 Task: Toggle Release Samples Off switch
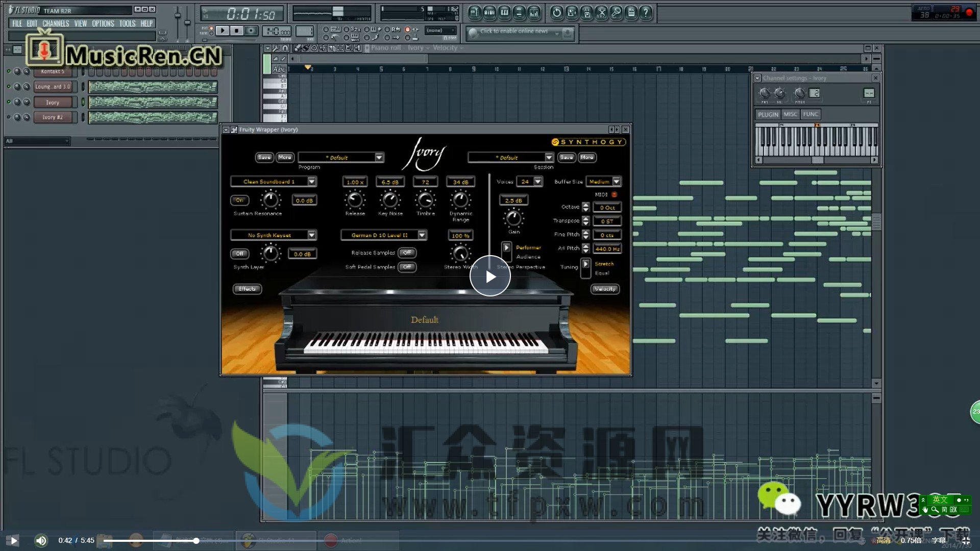click(407, 253)
